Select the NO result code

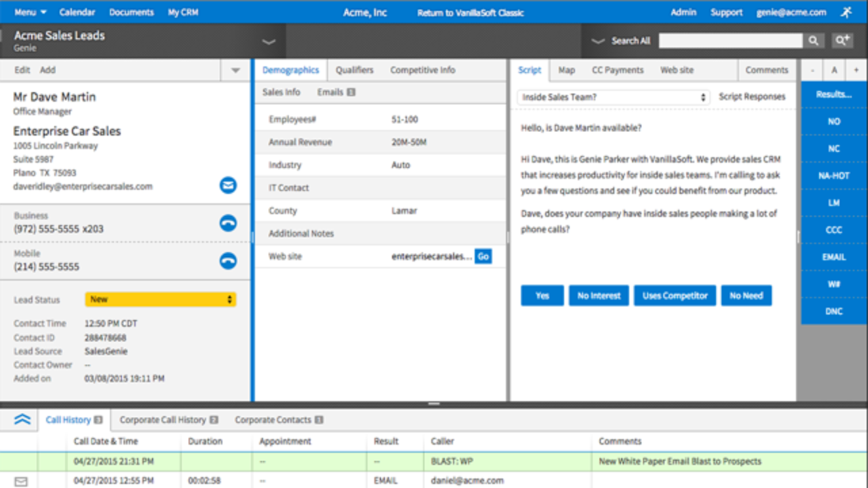pos(834,121)
